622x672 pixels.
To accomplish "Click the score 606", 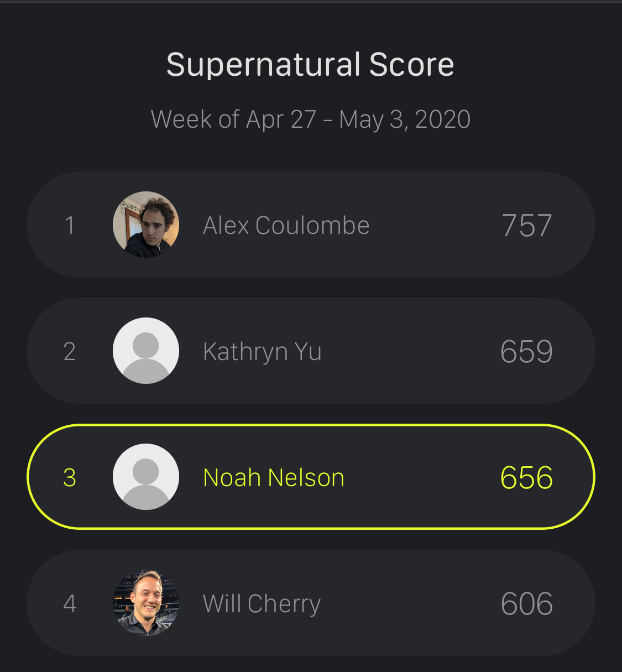I will (x=526, y=604).
